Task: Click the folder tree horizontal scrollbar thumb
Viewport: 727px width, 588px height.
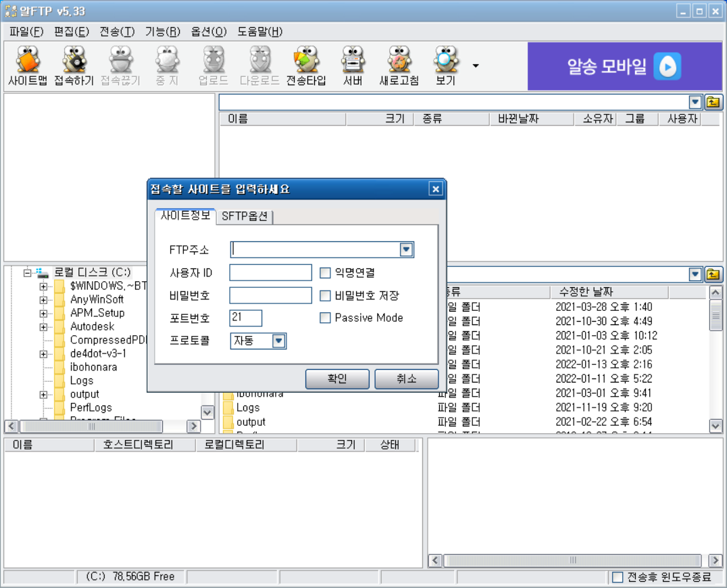Action: click(91, 426)
